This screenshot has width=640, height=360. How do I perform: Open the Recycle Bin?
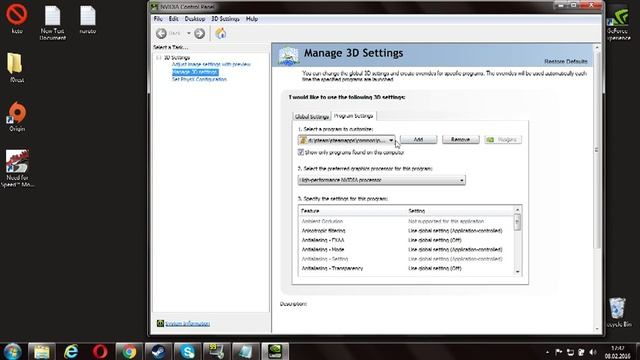(x=619, y=312)
